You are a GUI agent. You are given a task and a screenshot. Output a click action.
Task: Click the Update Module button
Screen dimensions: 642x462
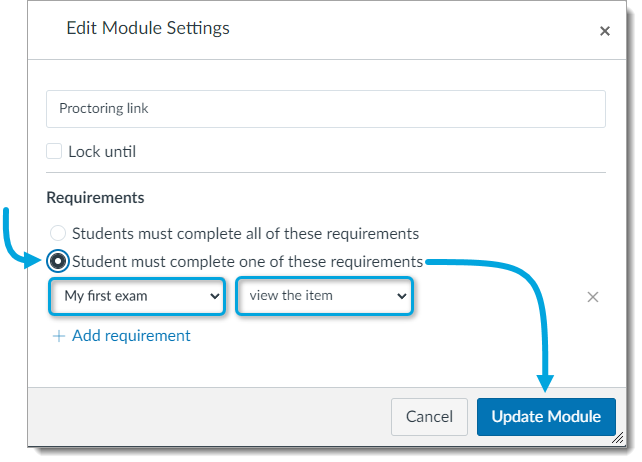coord(546,416)
